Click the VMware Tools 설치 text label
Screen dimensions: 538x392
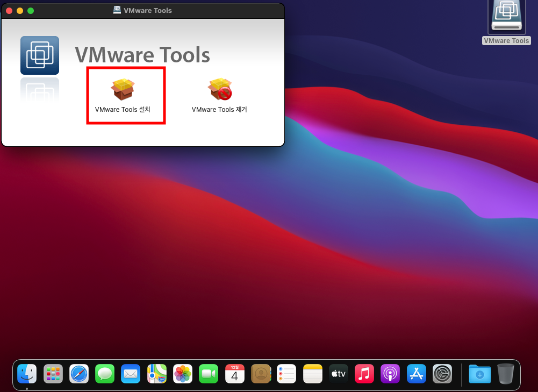coord(123,110)
